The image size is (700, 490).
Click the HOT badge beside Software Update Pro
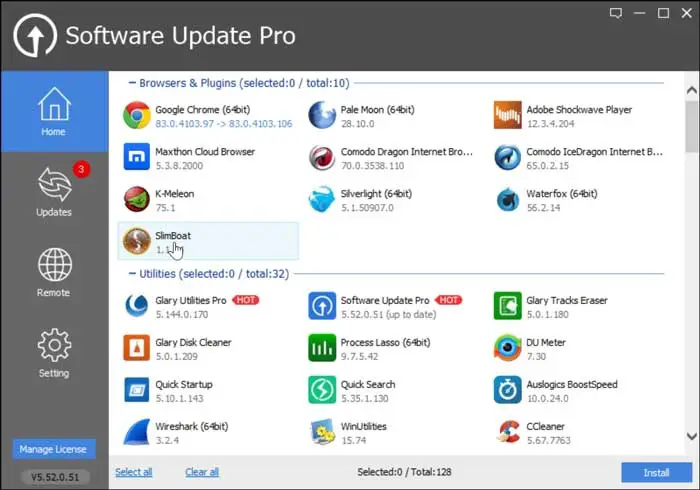(448, 300)
